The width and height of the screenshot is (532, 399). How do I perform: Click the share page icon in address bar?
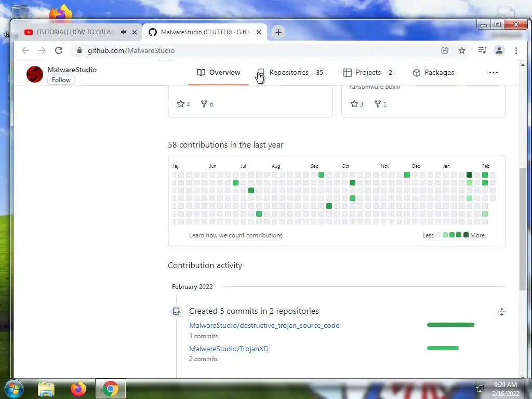(x=445, y=50)
